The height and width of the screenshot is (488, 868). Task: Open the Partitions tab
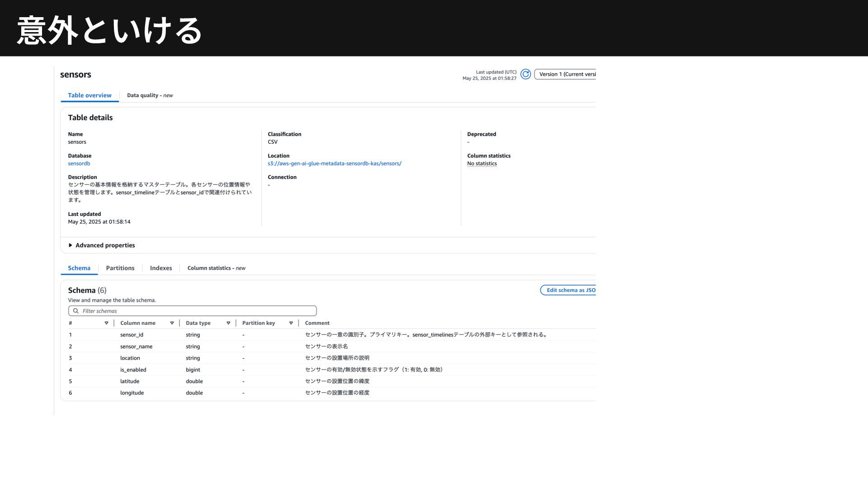(x=120, y=268)
